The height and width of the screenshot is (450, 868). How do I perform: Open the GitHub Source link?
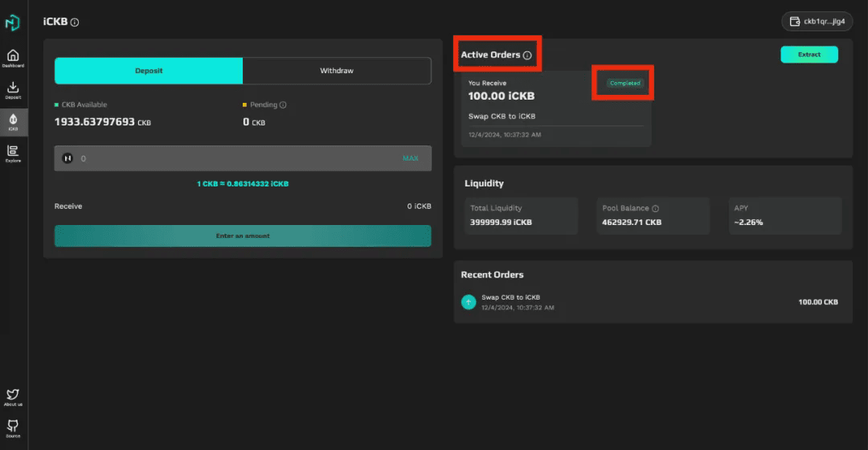point(13,427)
